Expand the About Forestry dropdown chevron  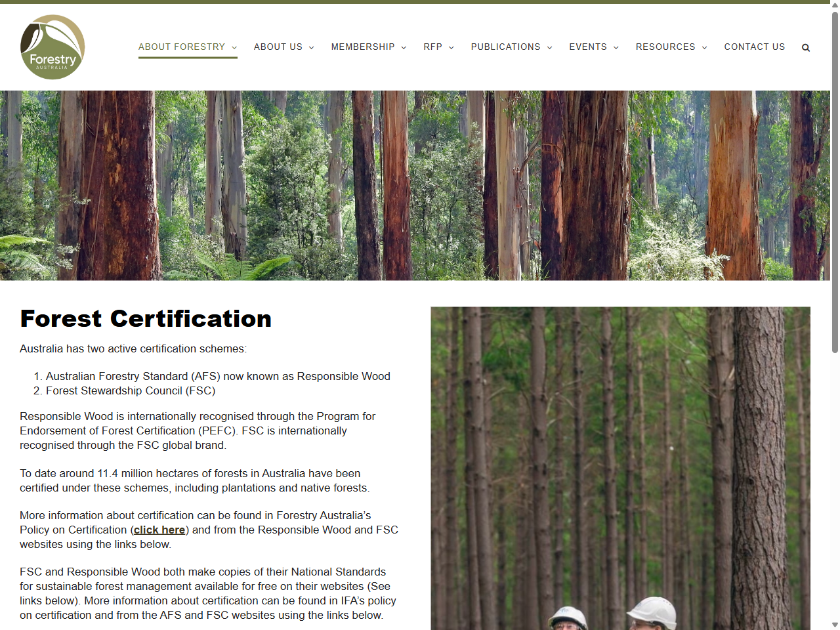[234, 47]
